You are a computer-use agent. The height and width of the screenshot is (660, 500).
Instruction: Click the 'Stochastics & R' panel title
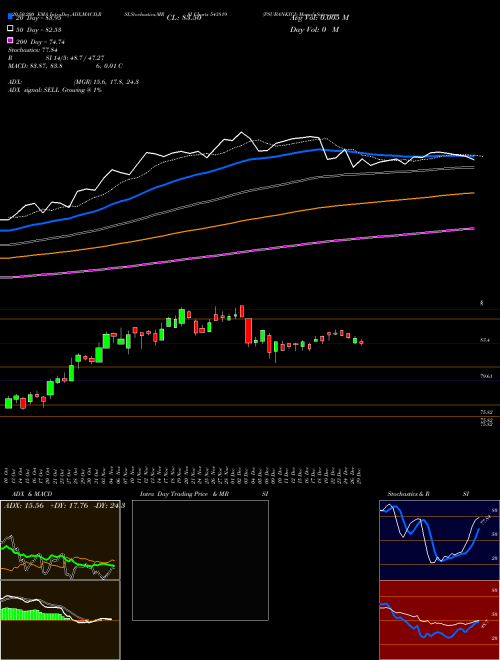click(x=408, y=494)
